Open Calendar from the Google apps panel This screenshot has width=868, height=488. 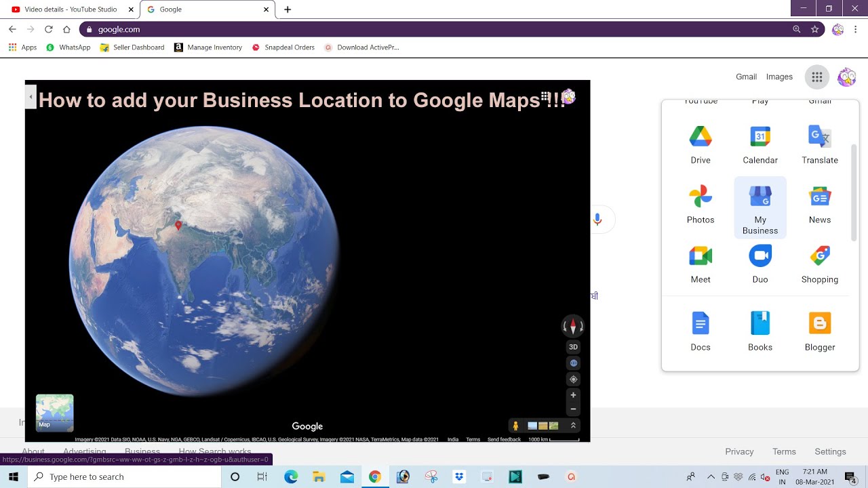tap(760, 145)
